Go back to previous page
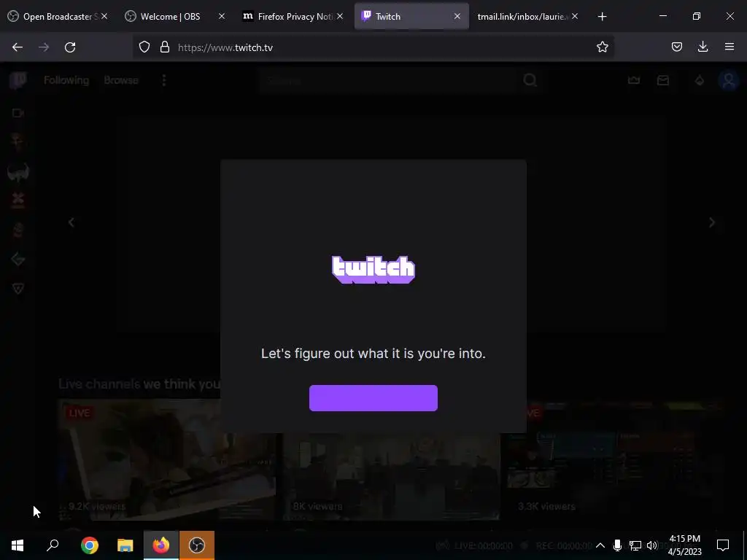747x560 pixels. point(18,47)
